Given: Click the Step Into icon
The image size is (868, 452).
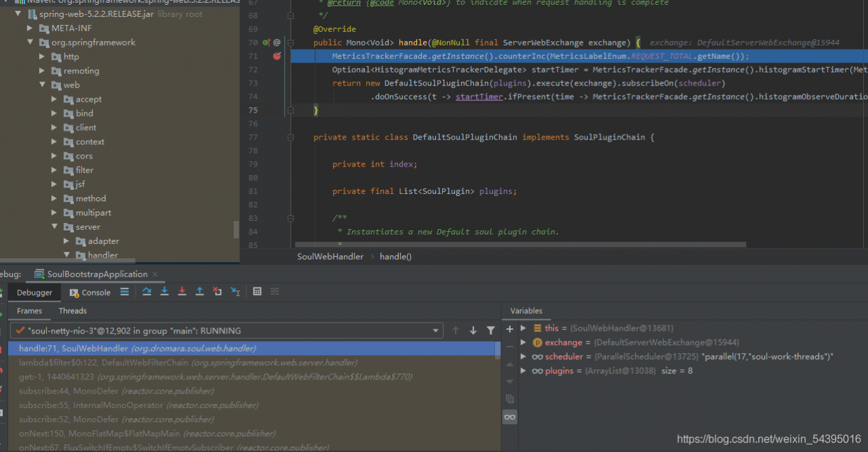Looking at the screenshot, I should point(164,291).
